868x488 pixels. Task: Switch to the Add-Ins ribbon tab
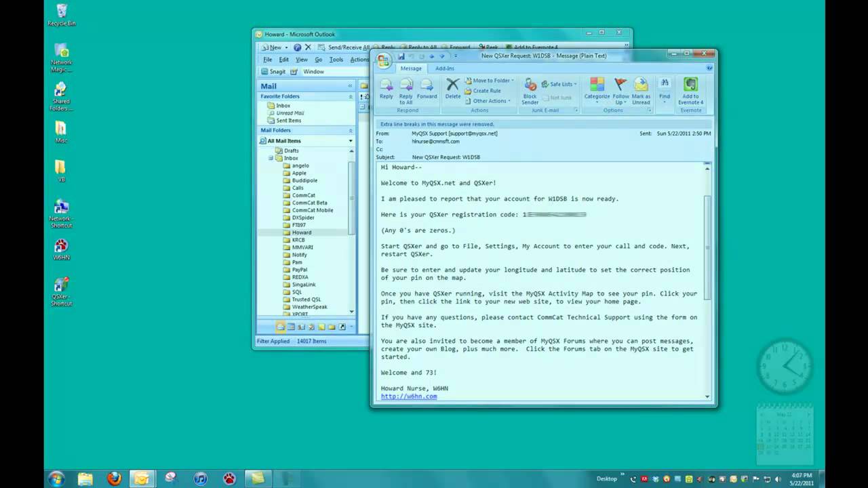coord(445,68)
